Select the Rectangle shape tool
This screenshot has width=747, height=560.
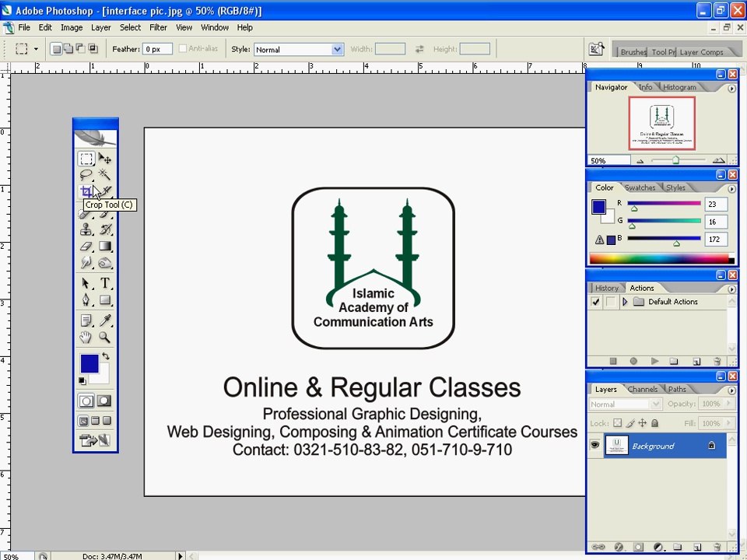[105, 300]
